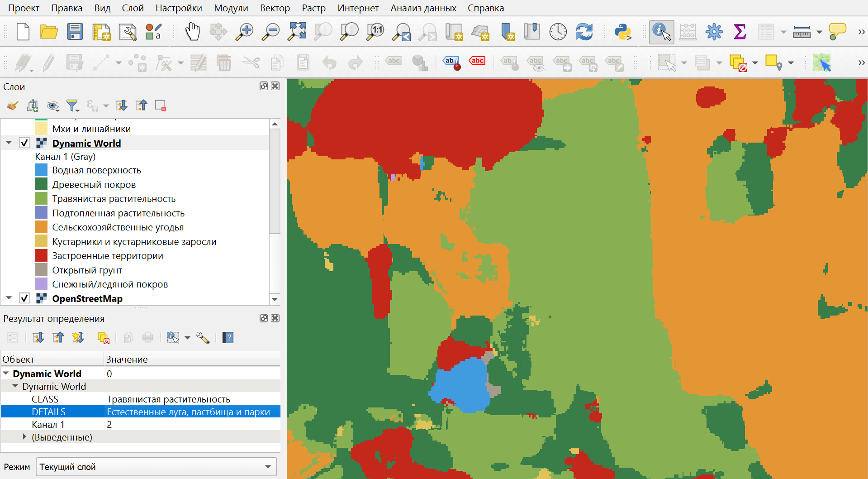Viewport: 868px width, 479px height.
Task: Collapse the Dynamic World layer legend
Action: [9, 143]
